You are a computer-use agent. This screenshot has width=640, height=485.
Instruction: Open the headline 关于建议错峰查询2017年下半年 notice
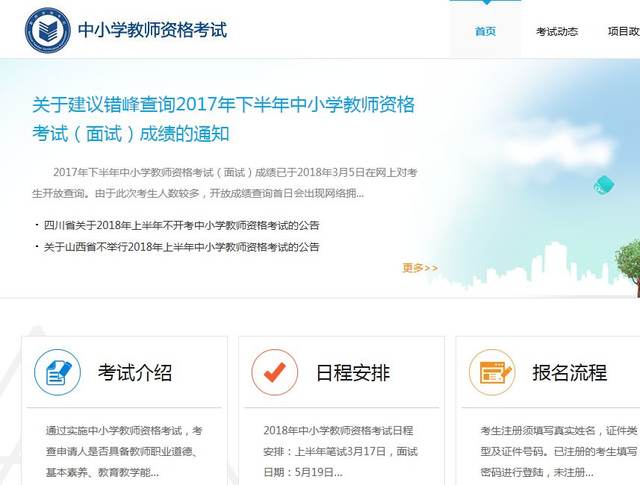point(224,119)
